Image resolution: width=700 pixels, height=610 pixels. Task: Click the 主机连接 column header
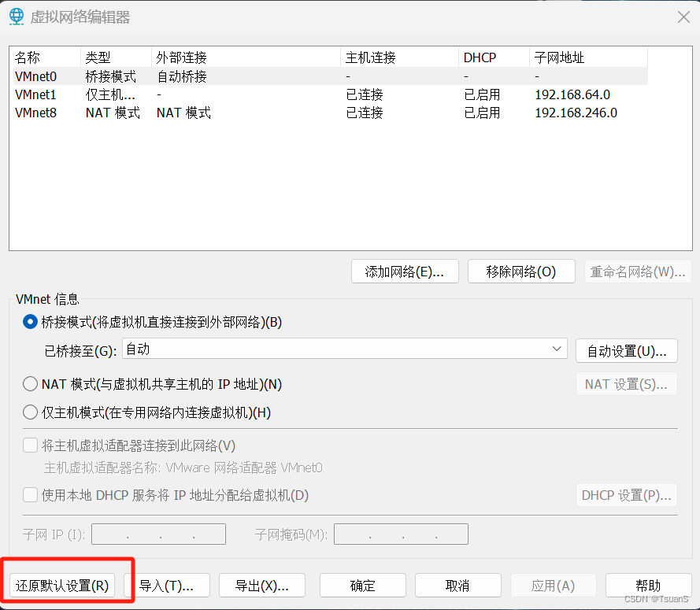[399, 57]
